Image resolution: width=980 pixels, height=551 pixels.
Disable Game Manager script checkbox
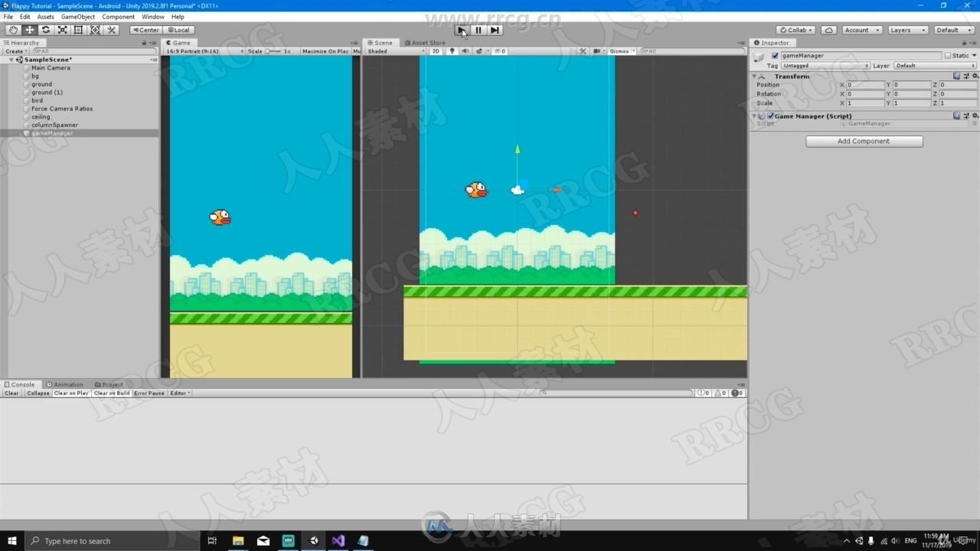coord(770,116)
